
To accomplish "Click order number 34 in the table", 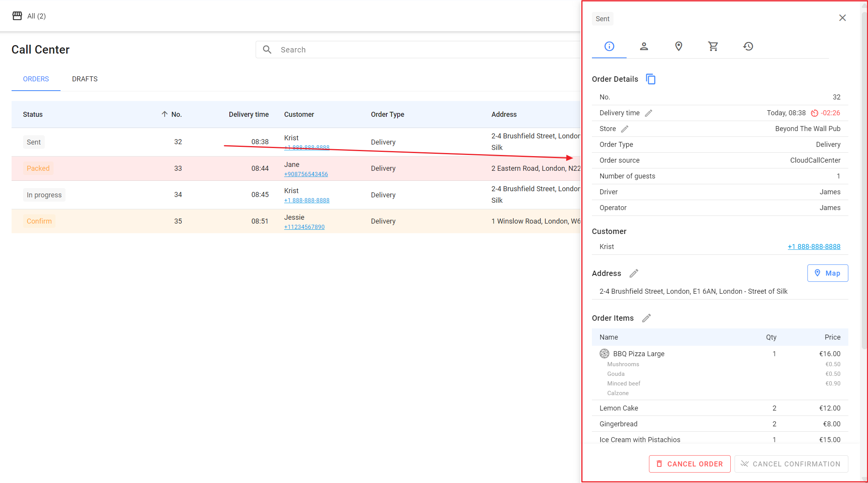I will point(178,195).
